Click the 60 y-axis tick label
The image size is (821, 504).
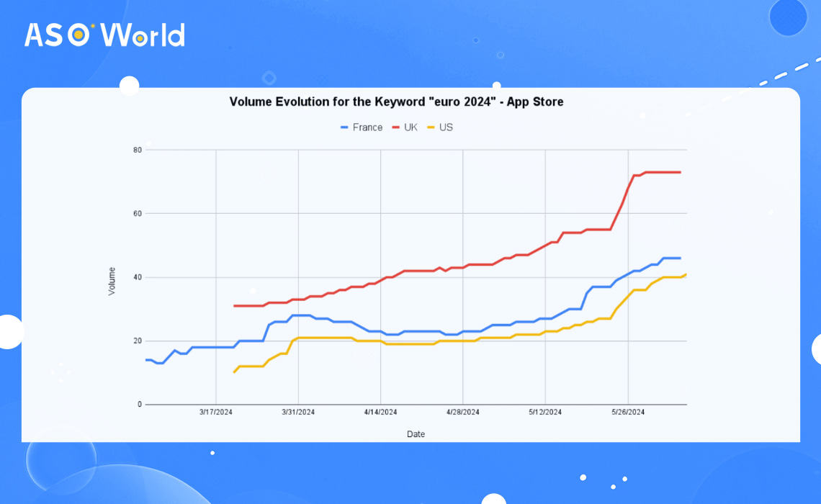[138, 214]
